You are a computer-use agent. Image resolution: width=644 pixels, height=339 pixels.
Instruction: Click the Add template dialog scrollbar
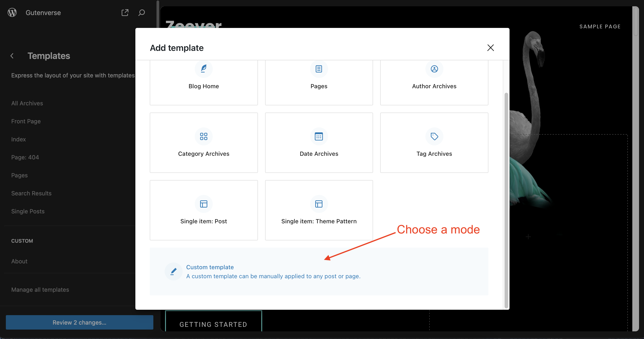506,200
